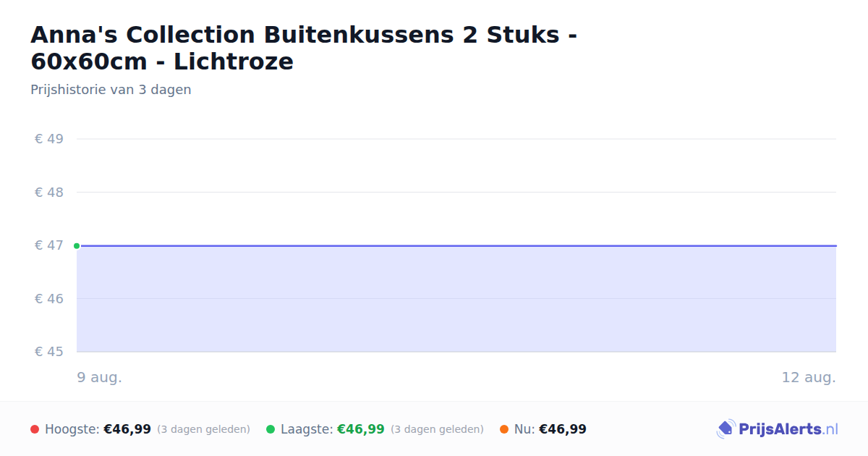Click the shaded area under price line
The height and width of the screenshot is (456, 868).
point(456,299)
